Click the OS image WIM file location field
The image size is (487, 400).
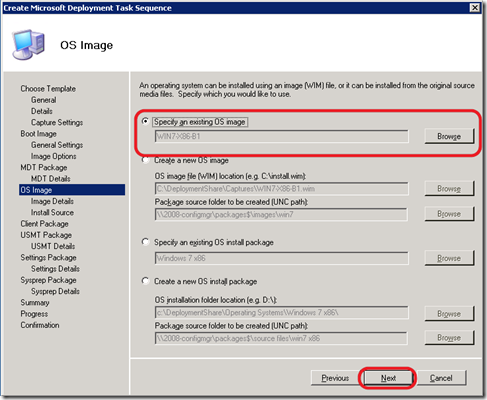[281, 189]
